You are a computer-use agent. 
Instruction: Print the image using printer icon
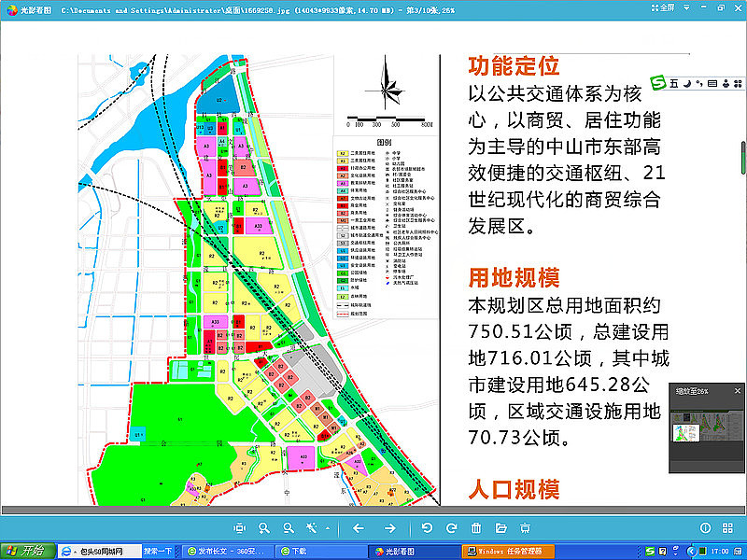coord(526,527)
